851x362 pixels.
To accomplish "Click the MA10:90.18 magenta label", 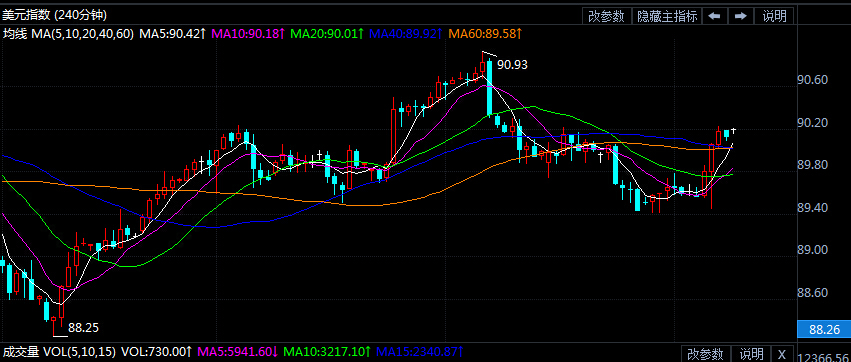I will pos(248,34).
